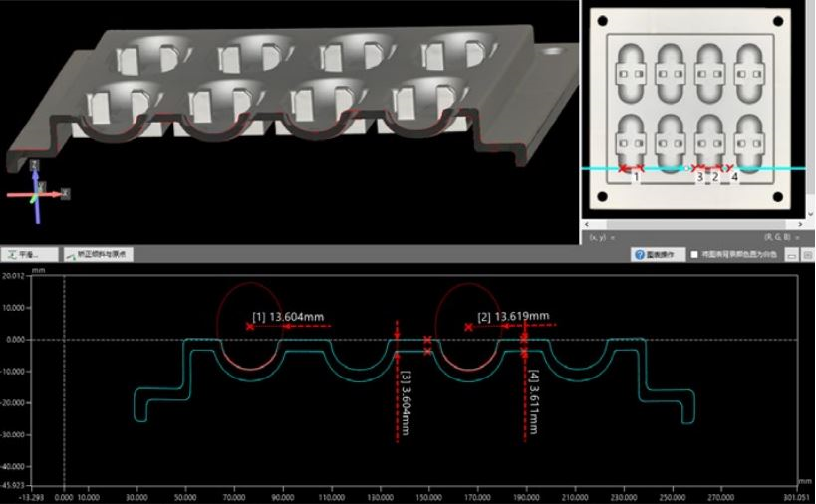Click the profile panel maximize icon
816x504 pixels.
[805, 256]
